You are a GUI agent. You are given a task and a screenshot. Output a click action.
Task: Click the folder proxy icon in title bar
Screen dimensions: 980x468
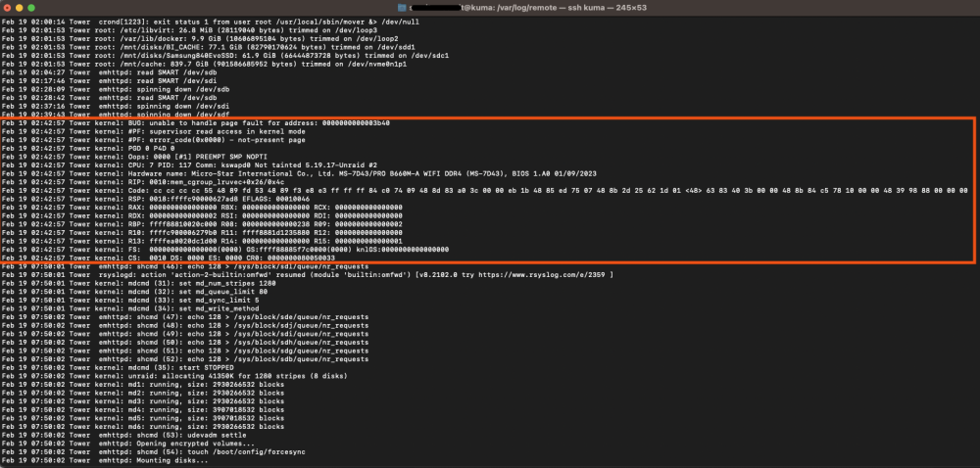pos(403,8)
